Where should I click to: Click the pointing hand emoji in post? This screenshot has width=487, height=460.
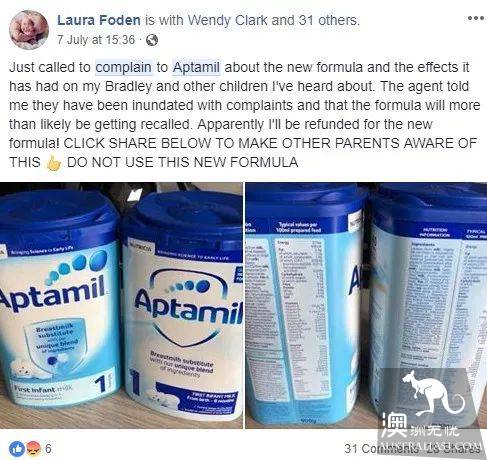pos(53,163)
